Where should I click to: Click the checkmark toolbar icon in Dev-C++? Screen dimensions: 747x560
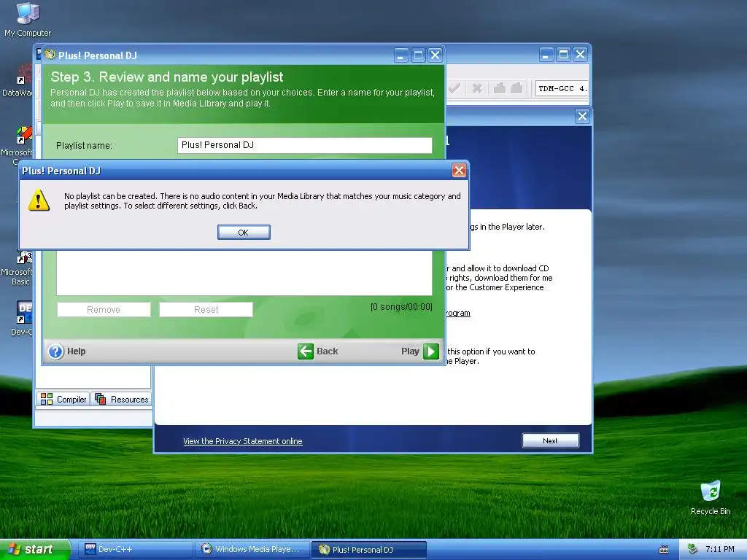pos(454,88)
